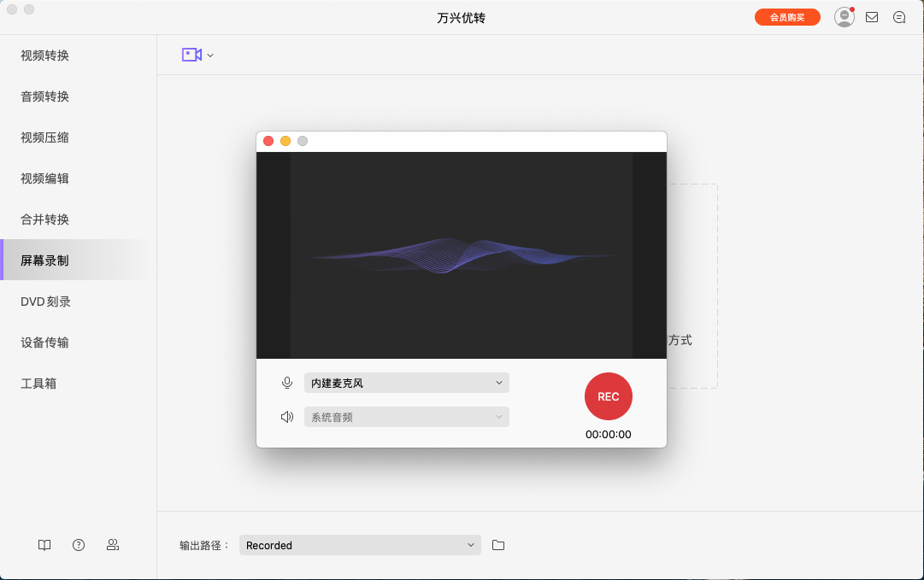Screen dimensions: 924x580
Task: Click the 会员购买 purchase button
Action: click(787, 16)
